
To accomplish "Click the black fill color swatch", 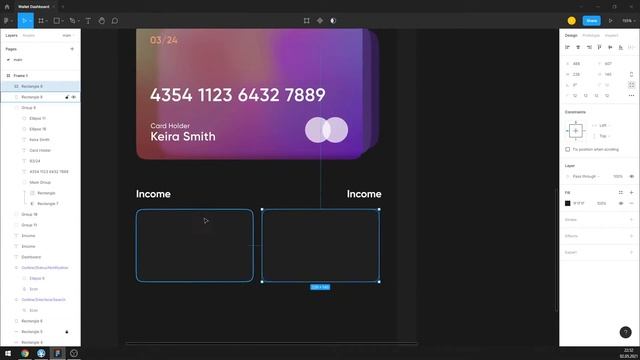I will coord(567,203).
